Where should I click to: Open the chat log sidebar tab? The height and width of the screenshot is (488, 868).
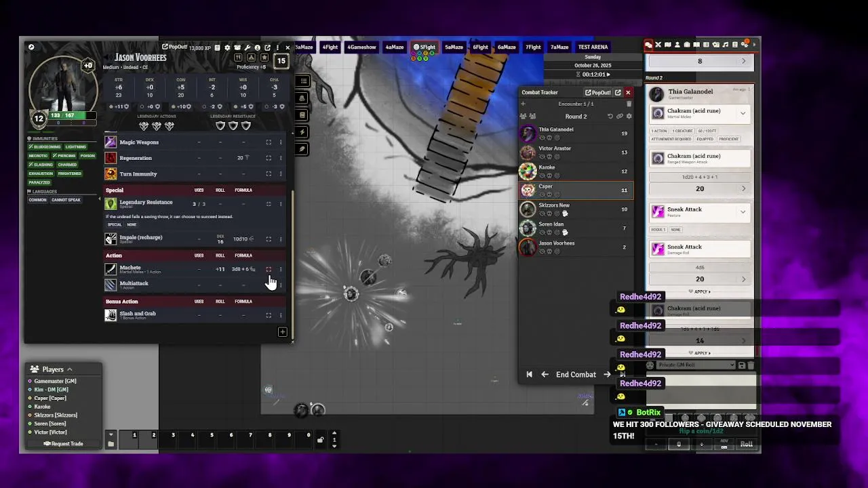[x=648, y=45]
